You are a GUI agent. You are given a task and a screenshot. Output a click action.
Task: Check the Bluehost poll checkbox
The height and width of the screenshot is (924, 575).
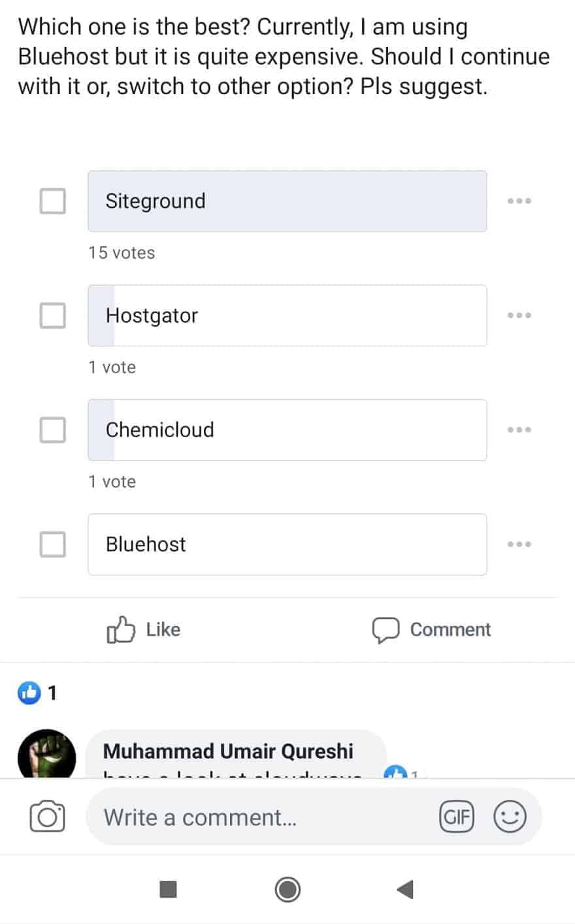point(53,544)
